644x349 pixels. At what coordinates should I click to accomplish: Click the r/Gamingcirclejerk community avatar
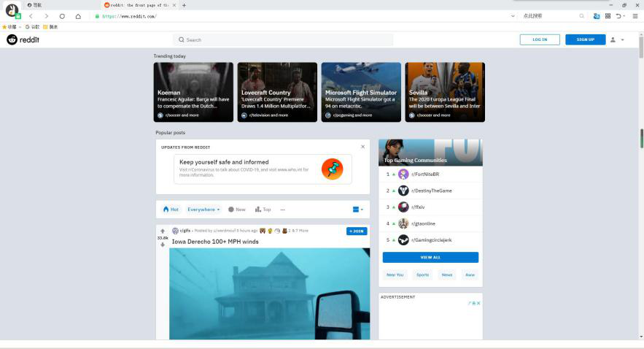[x=403, y=240]
